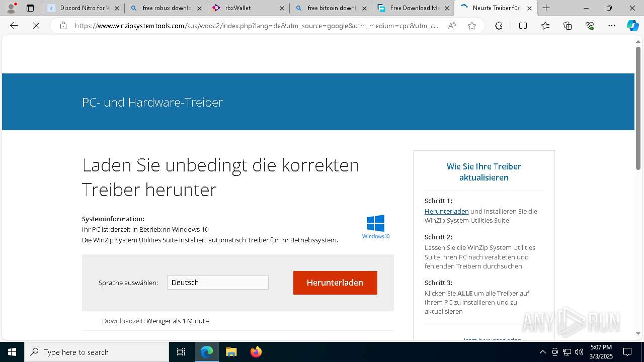The width and height of the screenshot is (644, 362).
Task: Open the Favorites list icon
Action: (545, 26)
